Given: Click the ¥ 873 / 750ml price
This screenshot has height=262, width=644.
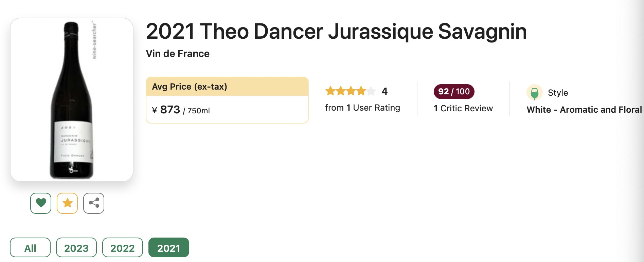Looking at the screenshot, I should tap(181, 110).
